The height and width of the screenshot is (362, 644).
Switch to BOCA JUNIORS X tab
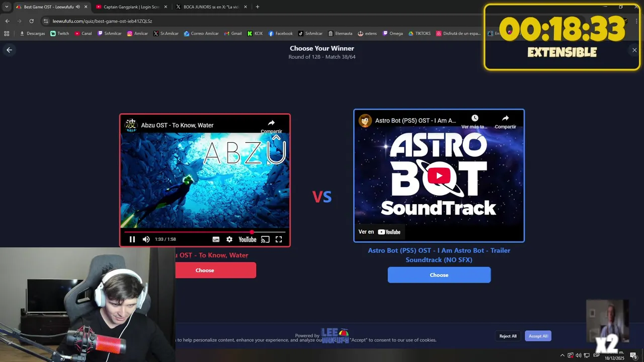click(211, 7)
